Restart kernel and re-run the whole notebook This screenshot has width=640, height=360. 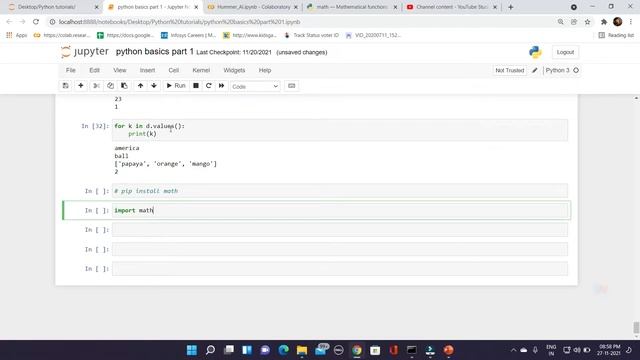point(222,86)
